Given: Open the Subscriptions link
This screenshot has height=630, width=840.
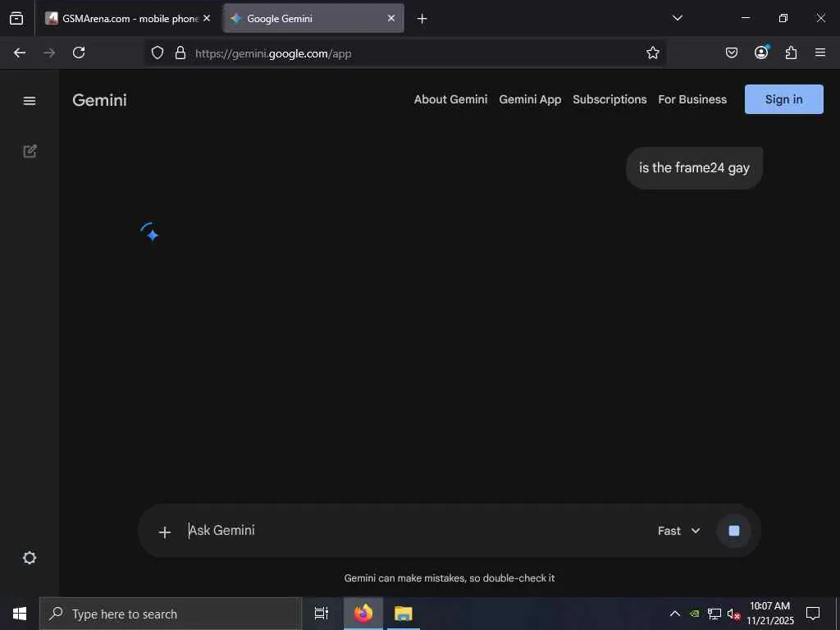Looking at the screenshot, I should point(609,99).
